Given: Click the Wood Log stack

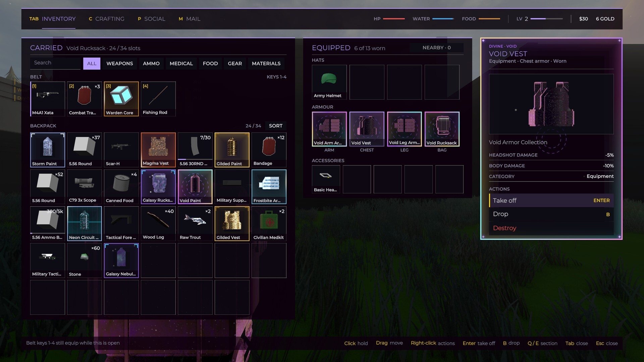Looking at the screenshot, I should point(158,224).
